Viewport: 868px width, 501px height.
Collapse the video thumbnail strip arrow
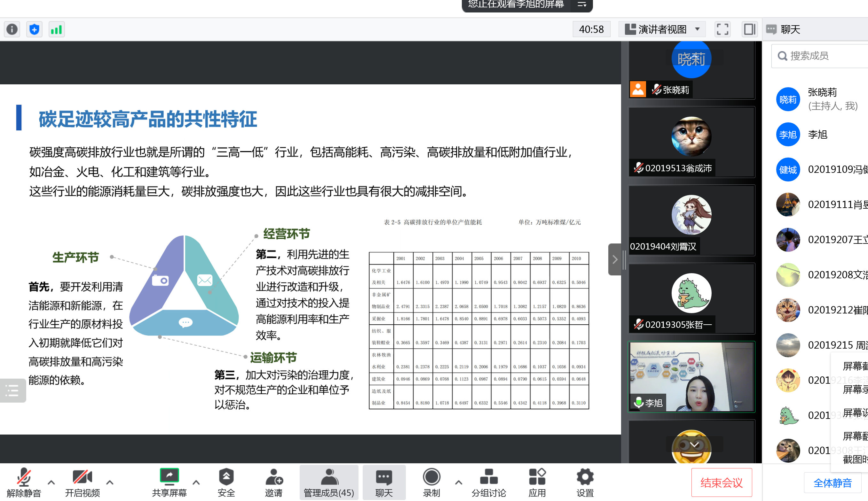(615, 259)
